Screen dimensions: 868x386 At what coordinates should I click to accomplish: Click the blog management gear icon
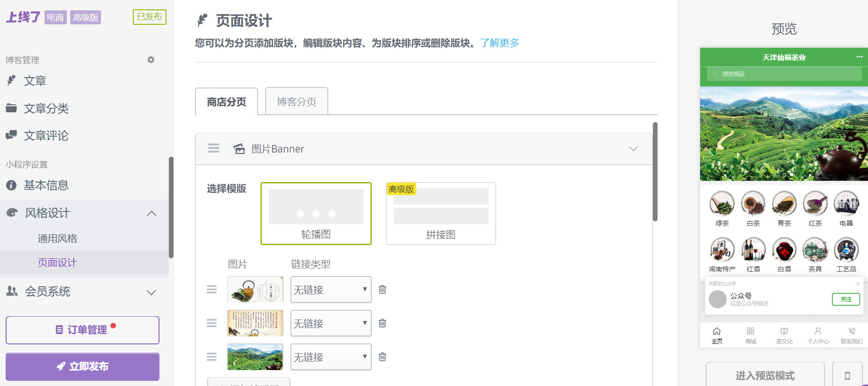151,60
